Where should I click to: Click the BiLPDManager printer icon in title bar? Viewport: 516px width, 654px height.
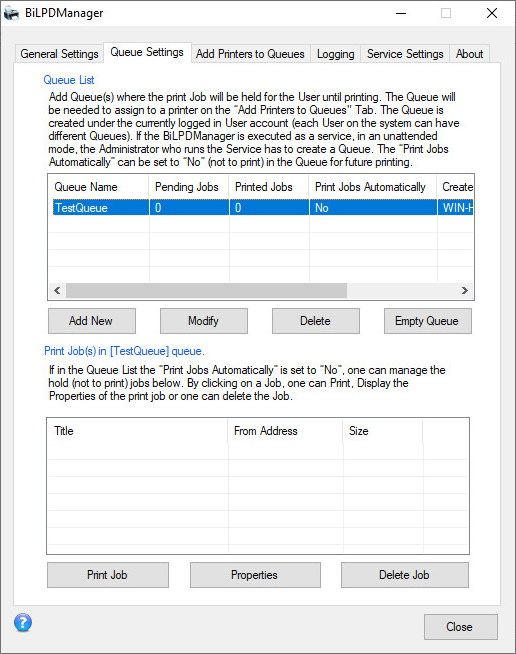pyautogui.click(x=11, y=13)
